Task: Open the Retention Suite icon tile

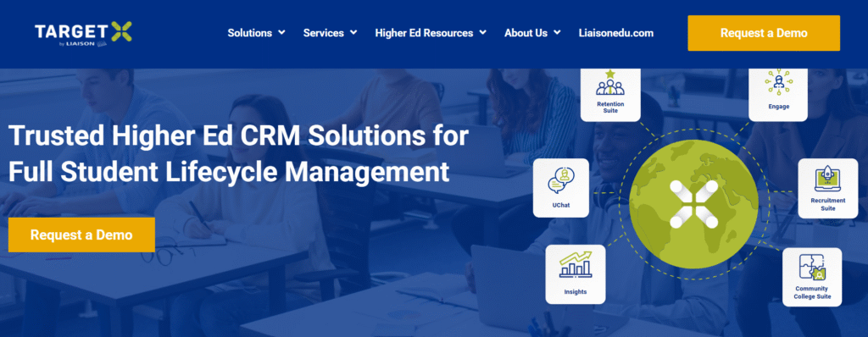Action: coord(610,93)
